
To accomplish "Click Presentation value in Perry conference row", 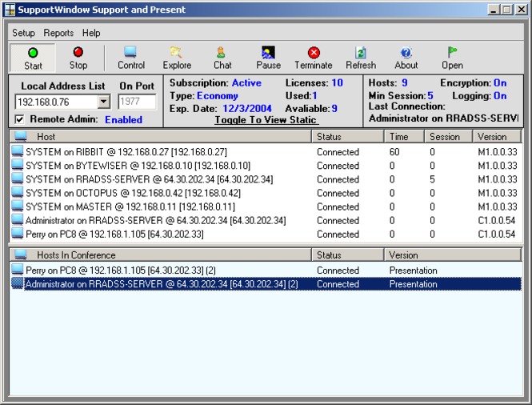I will pos(414,271).
